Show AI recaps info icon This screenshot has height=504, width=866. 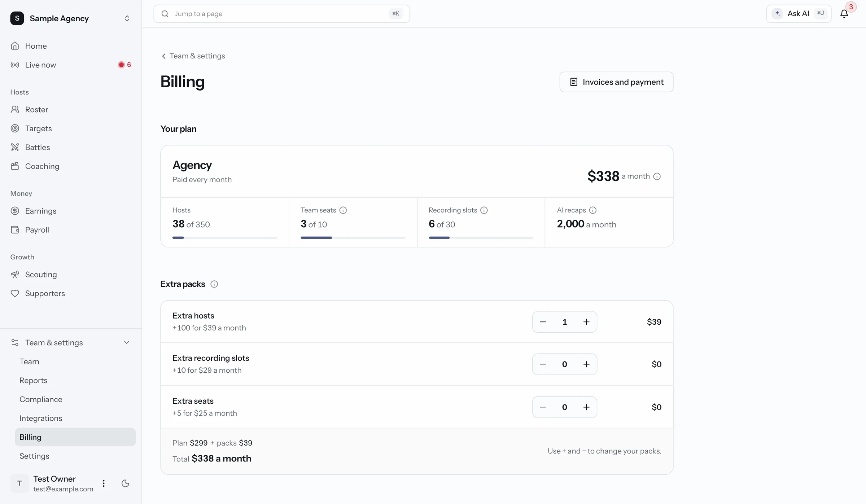pyautogui.click(x=593, y=210)
